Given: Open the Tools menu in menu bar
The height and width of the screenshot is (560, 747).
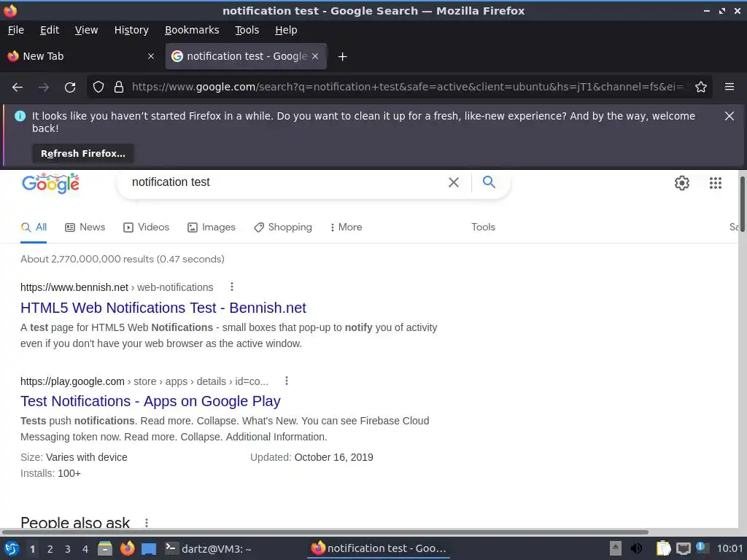Looking at the screenshot, I should click(247, 30).
